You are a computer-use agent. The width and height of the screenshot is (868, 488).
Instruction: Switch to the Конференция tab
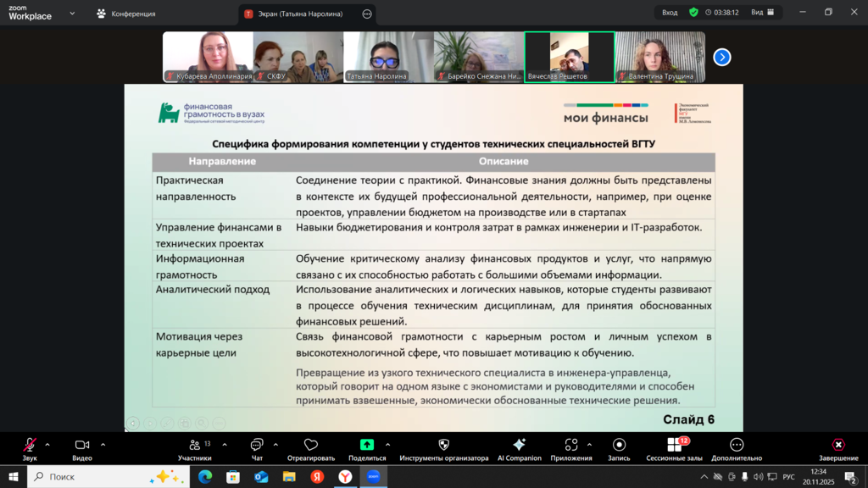tap(125, 14)
